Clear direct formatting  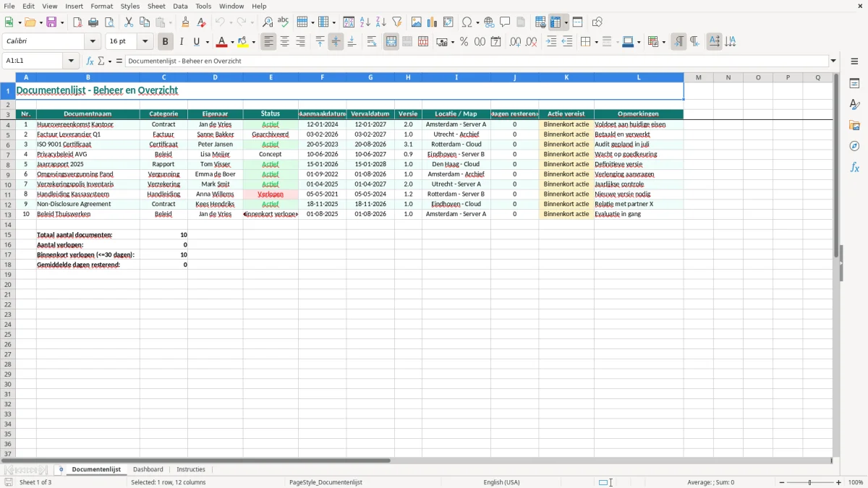pyautogui.click(x=202, y=22)
